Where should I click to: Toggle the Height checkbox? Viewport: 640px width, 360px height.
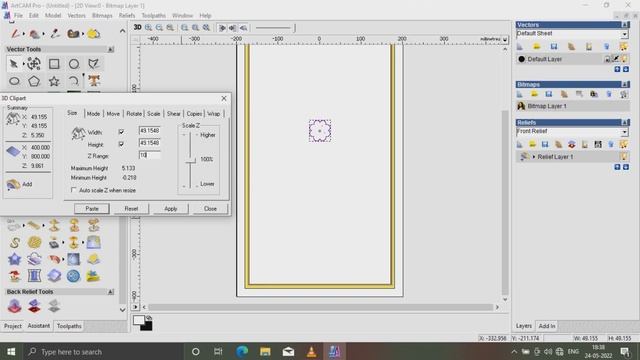tap(121, 144)
